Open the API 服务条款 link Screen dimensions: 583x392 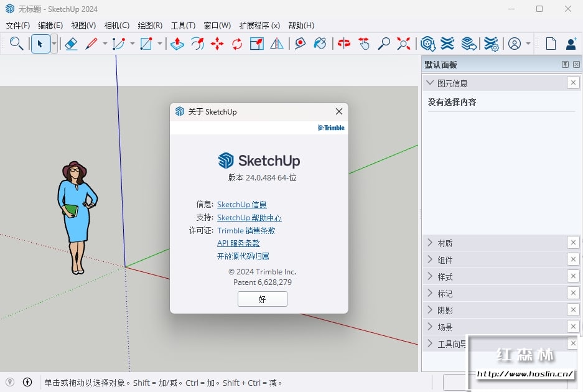click(238, 243)
